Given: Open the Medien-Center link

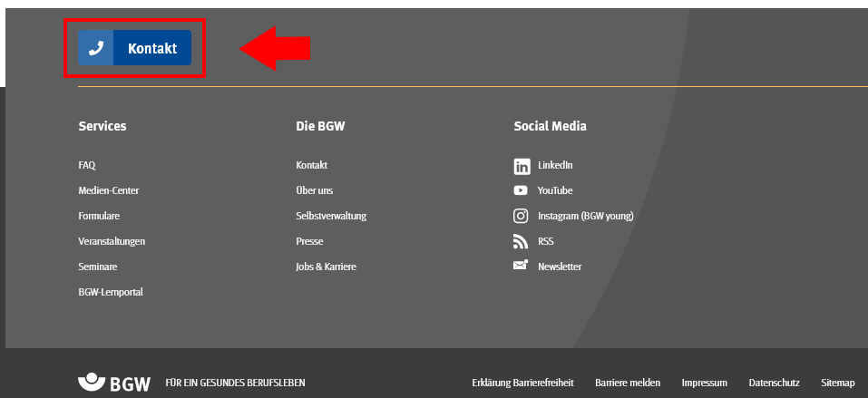Looking at the screenshot, I should pyautogui.click(x=109, y=190).
